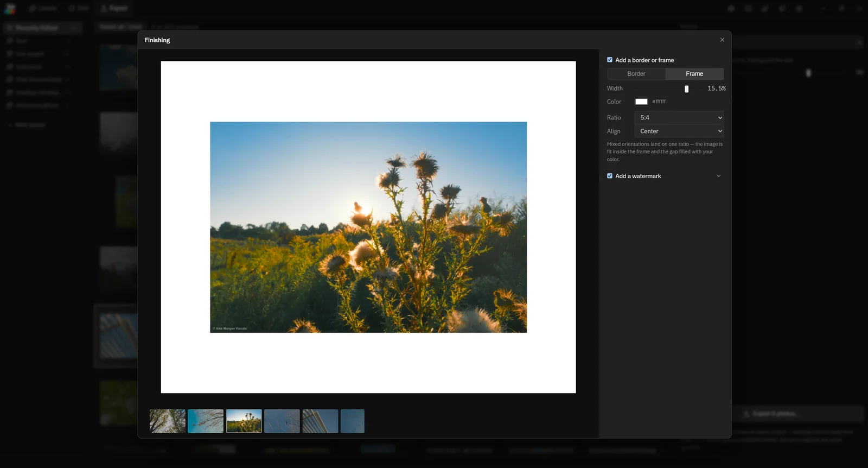Uncheck Add a border or frame
This screenshot has height=468, width=868.
tap(610, 60)
